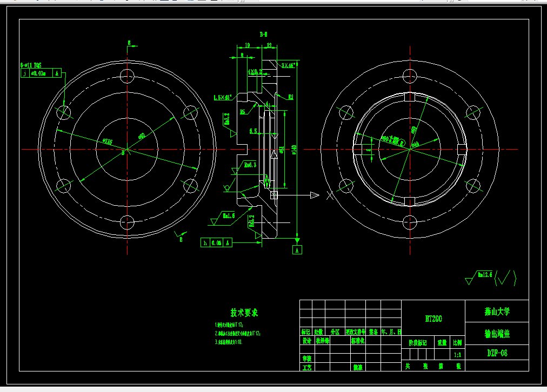Click the 工艺 row label
This screenshot has height=392, width=547.
click(x=306, y=367)
